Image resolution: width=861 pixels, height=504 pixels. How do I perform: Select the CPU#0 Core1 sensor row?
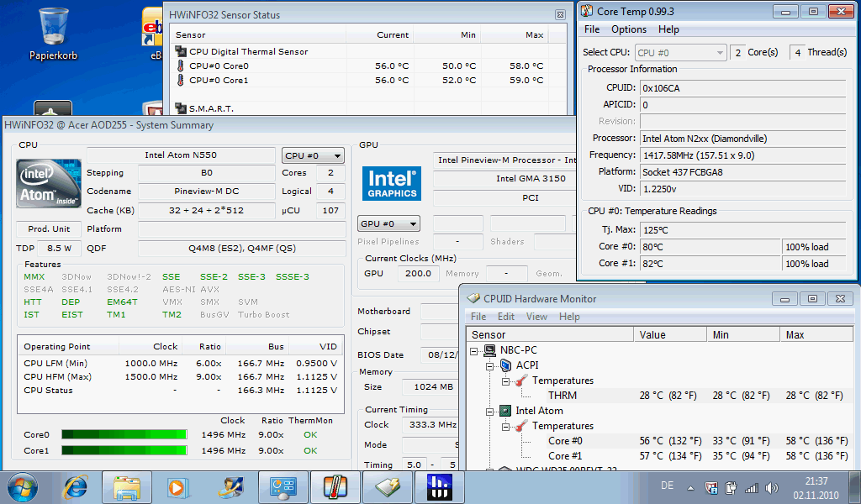point(219,80)
